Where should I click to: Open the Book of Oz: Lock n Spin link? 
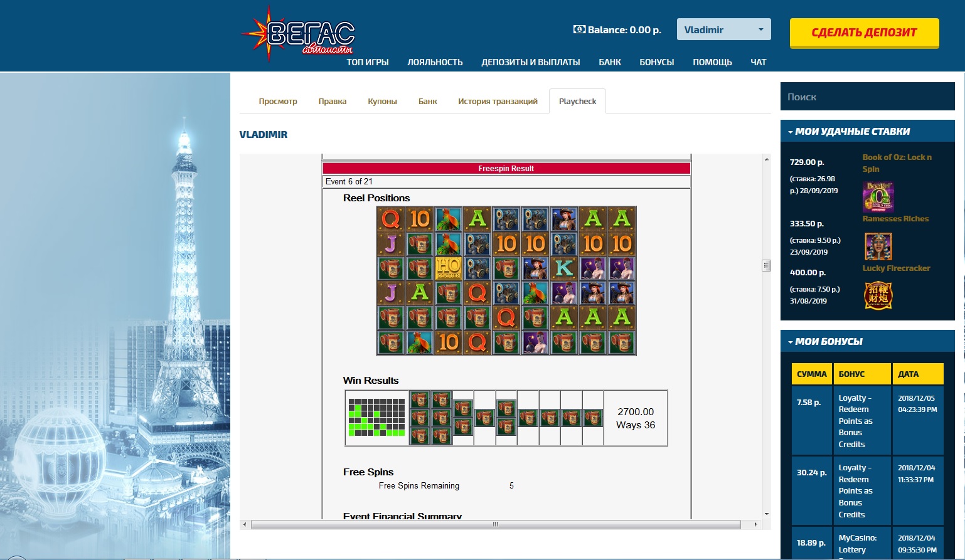tap(897, 163)
